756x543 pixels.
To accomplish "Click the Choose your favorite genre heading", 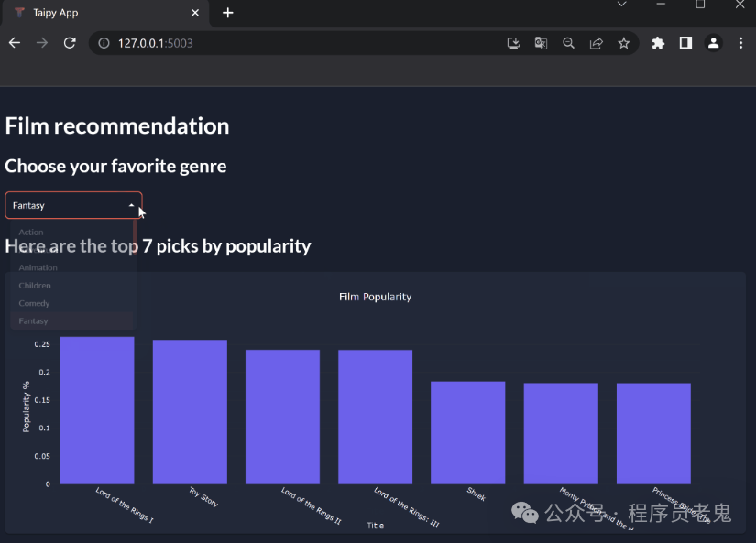I will (115, 167).
